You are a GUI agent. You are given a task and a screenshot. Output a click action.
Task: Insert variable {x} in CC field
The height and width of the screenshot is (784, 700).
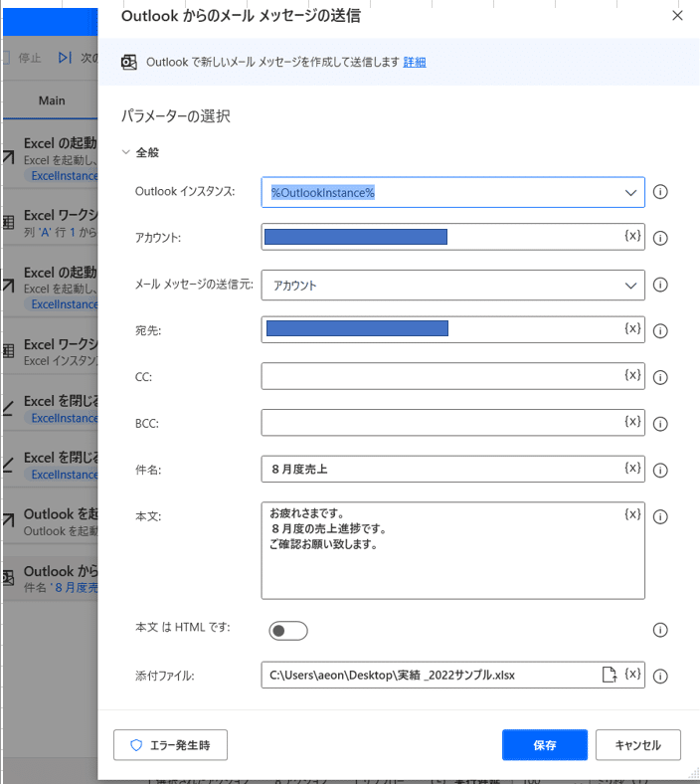tap(632, 375)
